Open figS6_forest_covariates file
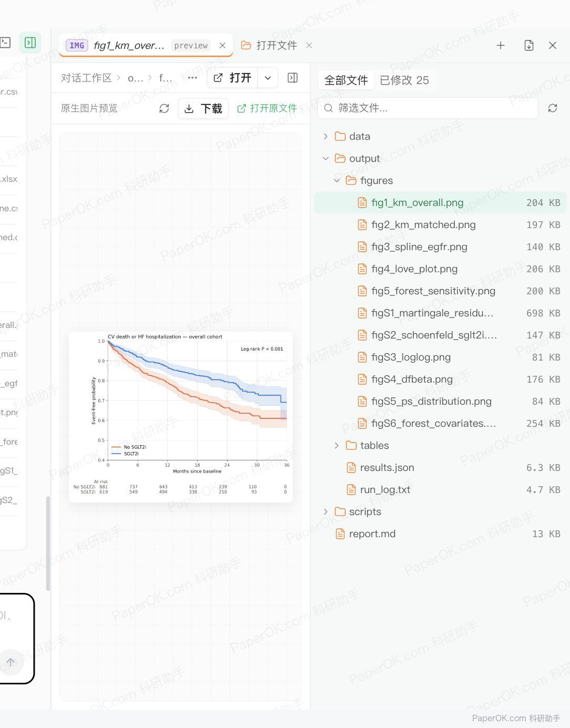The width and height of the screenshot is (570, 728). point(440,423)
